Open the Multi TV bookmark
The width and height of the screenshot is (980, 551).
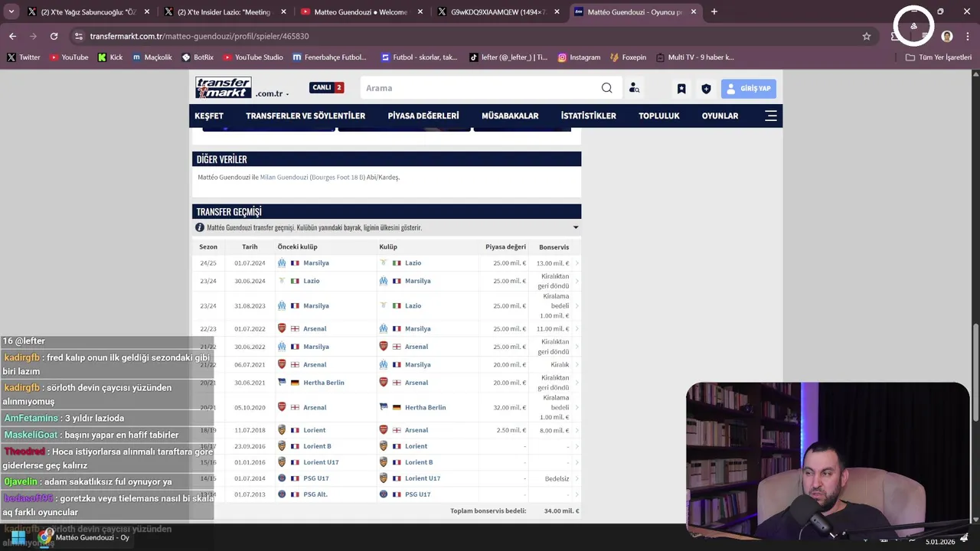(694, 57)
